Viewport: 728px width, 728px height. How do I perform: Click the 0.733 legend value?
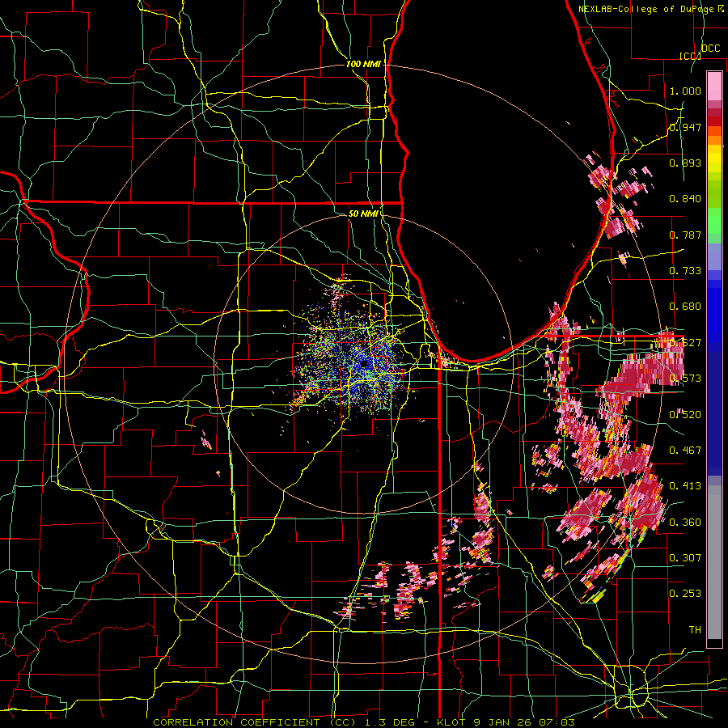[x=685, y=271]
